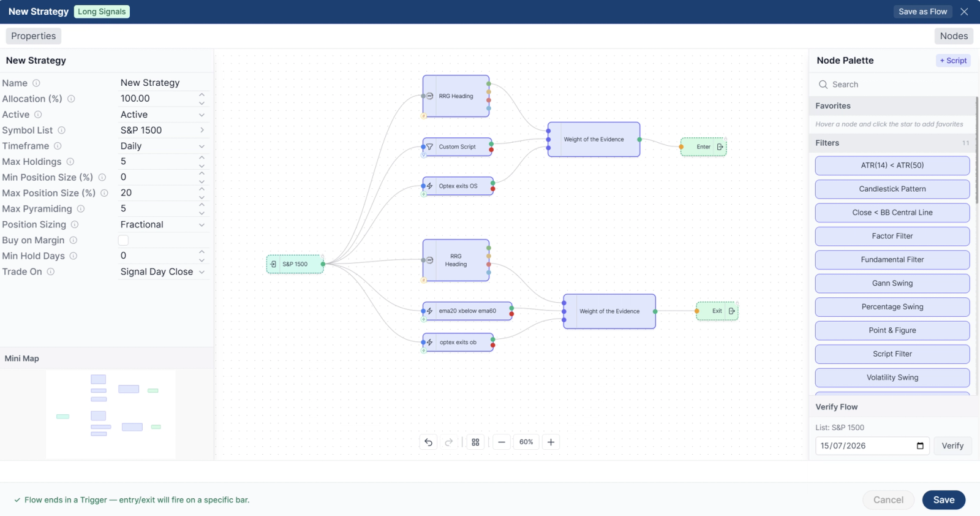The width and height of the screenshot is (980, 516).
Task: Adjust Max Position Size stepper arrows
Action: 202,193
